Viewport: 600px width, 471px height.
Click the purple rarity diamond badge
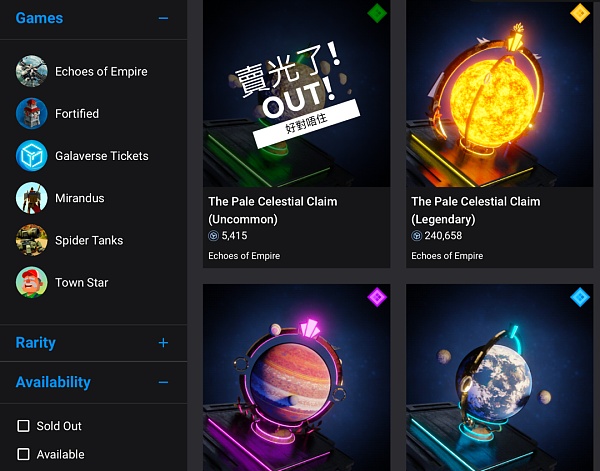(x=377, y=297)
